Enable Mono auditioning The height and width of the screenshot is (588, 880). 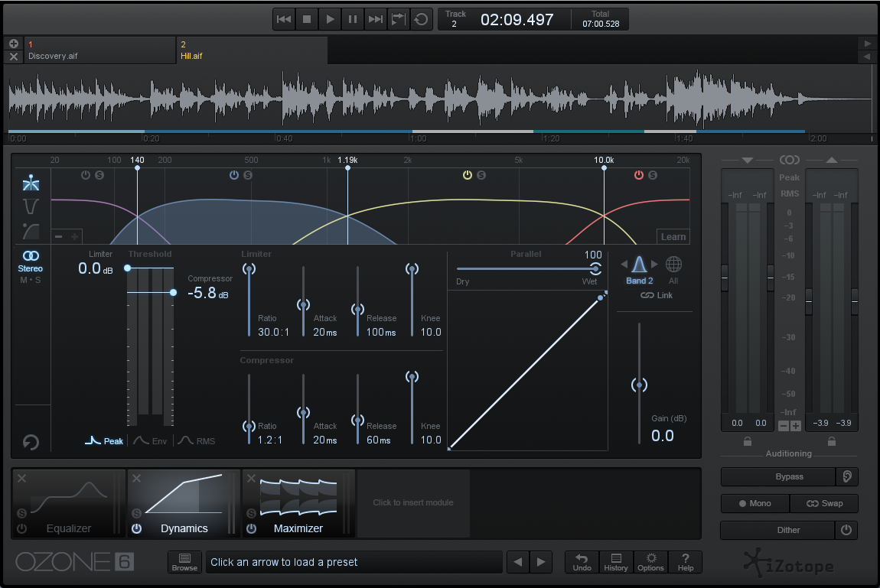755,503
